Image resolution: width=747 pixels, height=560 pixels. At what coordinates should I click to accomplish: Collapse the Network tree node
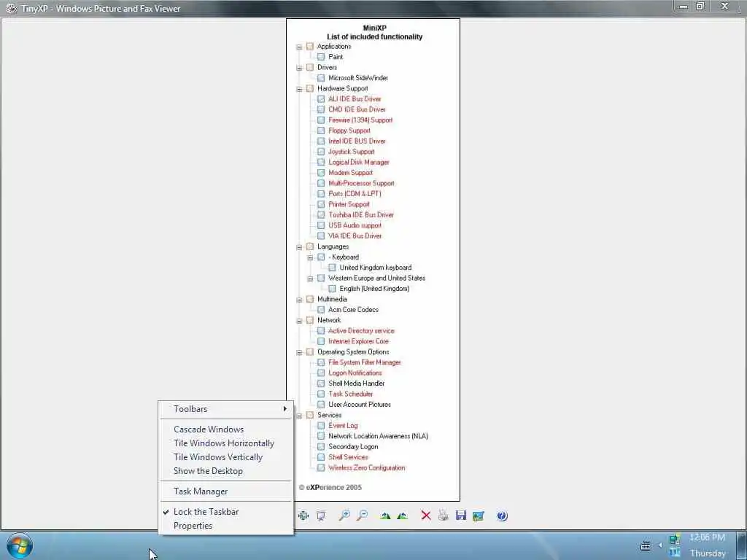point(299,321)
